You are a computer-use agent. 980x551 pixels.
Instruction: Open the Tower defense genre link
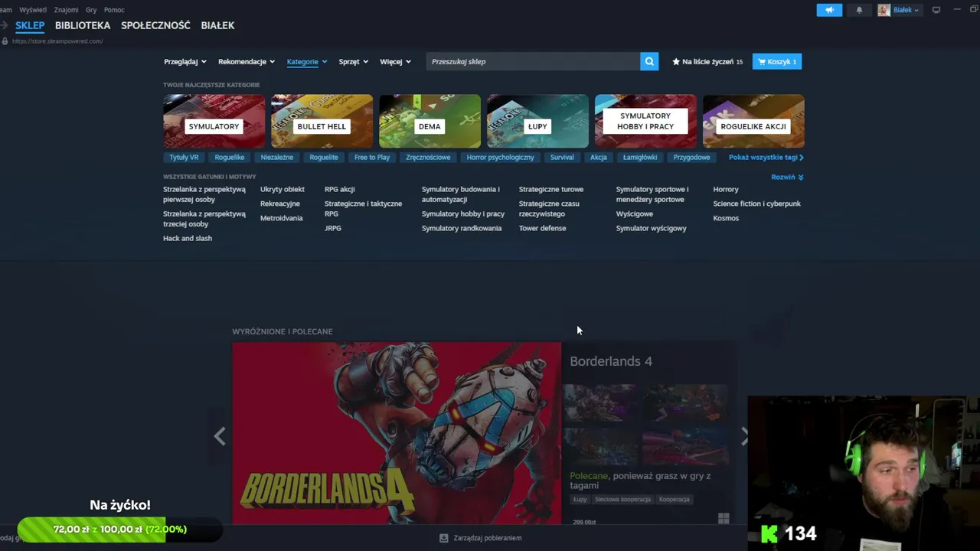click(x=542, y=228)
